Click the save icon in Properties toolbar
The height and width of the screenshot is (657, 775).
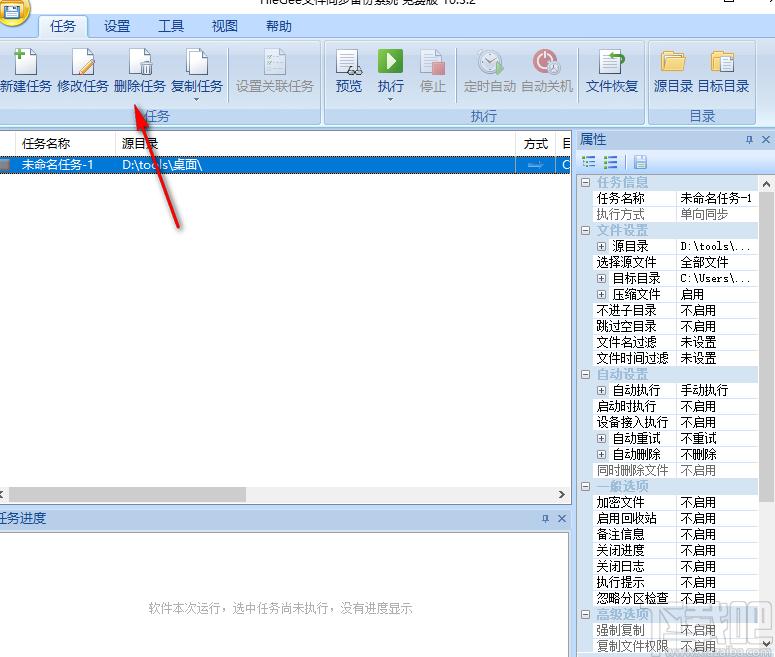click(x=640, y=162)
